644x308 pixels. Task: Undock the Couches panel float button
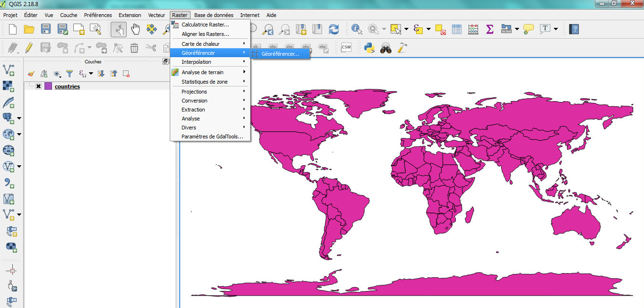[165, 61]
